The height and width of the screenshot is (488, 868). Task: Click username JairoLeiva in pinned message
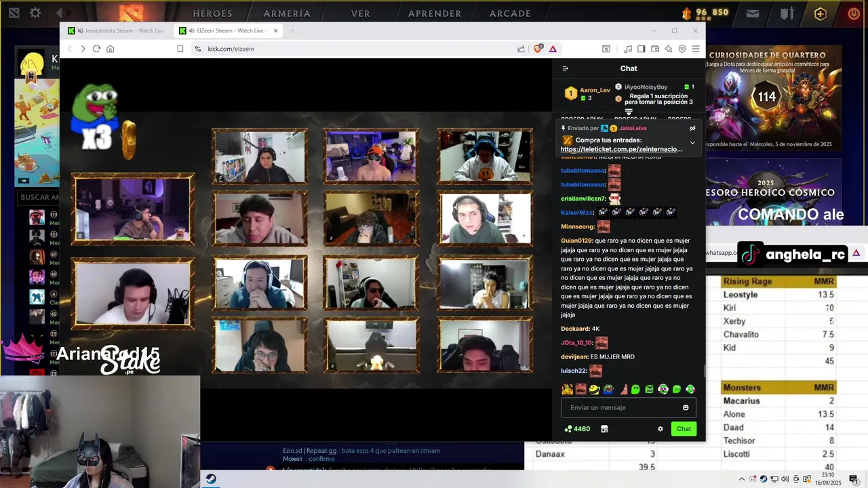633,128
